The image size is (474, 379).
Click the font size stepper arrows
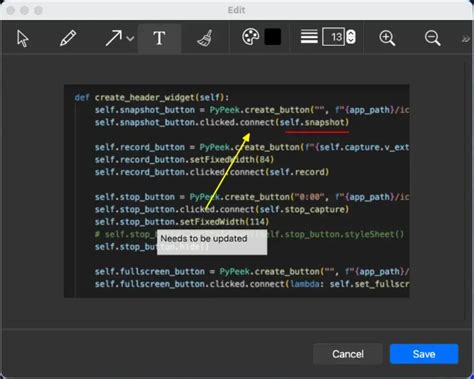[351, 37]
